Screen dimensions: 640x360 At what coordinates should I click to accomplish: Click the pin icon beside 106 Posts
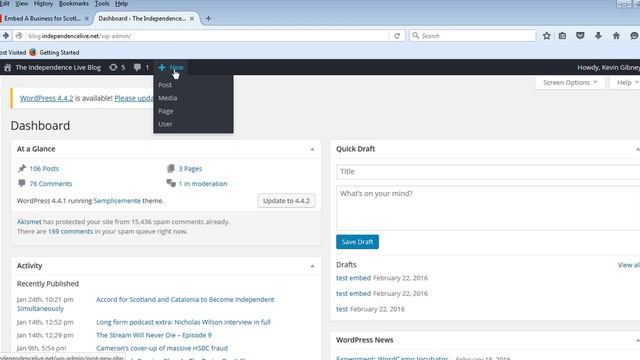22,168
